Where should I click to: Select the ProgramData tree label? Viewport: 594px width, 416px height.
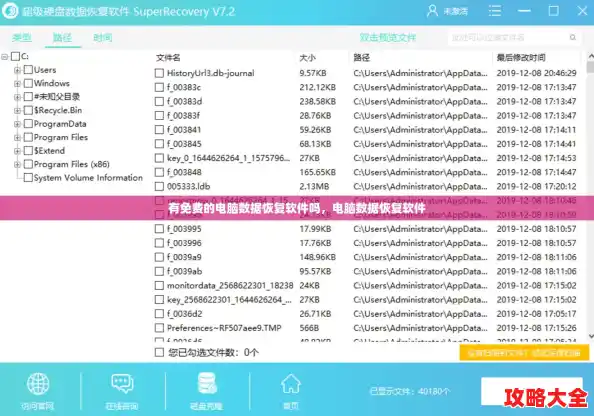point(60,124)
